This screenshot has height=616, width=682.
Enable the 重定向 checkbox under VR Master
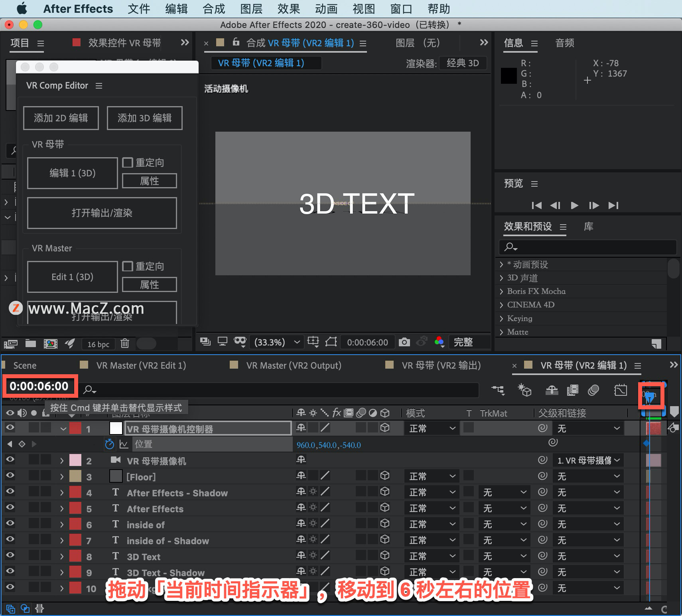[128, 266]
